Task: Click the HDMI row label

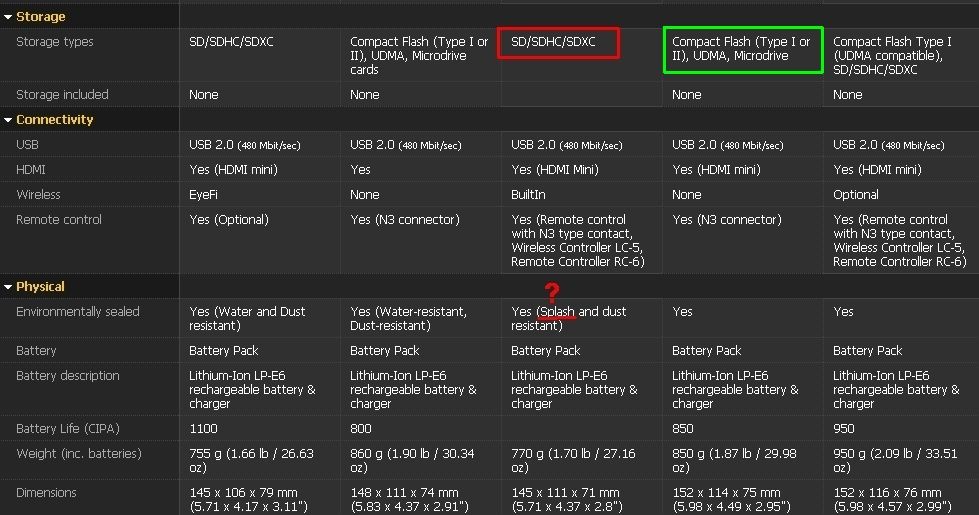Action: [x=31, y=170]
